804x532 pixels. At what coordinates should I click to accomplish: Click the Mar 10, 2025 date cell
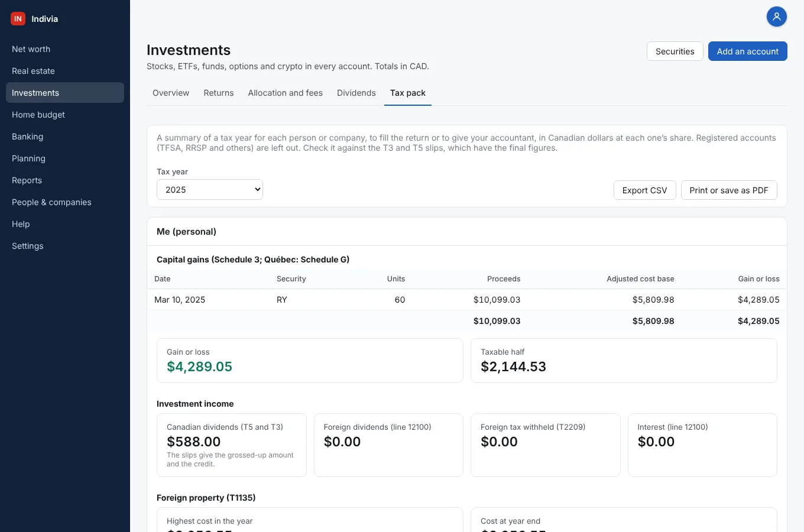180,300
